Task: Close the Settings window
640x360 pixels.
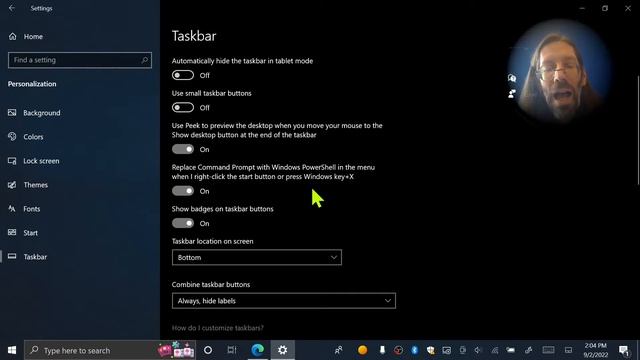Action: pos(628,8)
